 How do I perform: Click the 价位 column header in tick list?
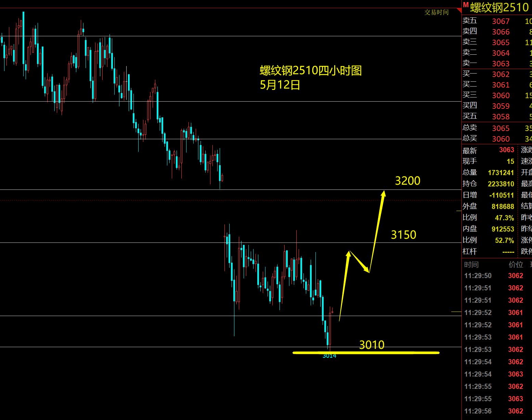point(516,265)
